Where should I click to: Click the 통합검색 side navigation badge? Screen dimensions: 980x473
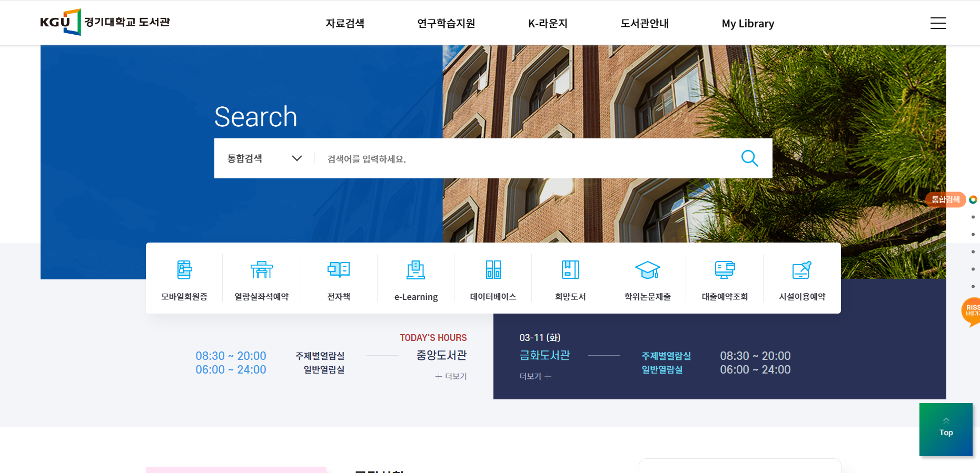(x=946, y=199)
